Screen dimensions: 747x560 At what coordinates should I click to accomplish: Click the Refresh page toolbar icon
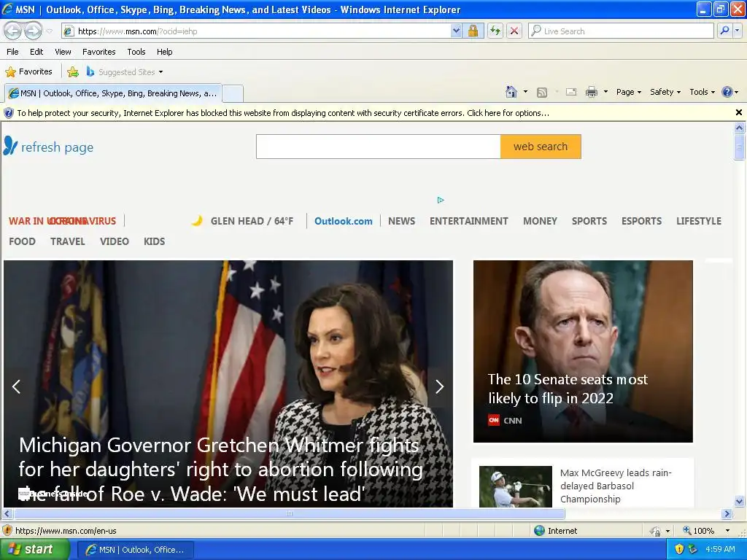(495, 31)
